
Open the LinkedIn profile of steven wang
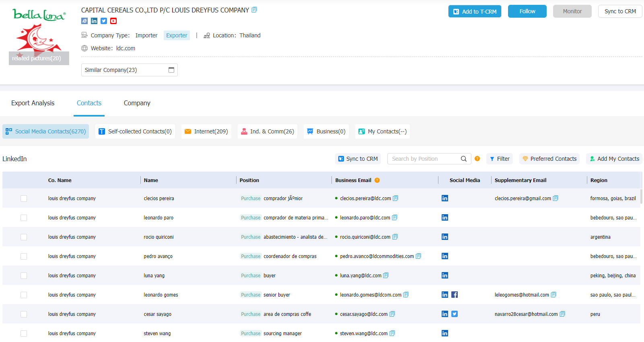(x=445, y=333)
